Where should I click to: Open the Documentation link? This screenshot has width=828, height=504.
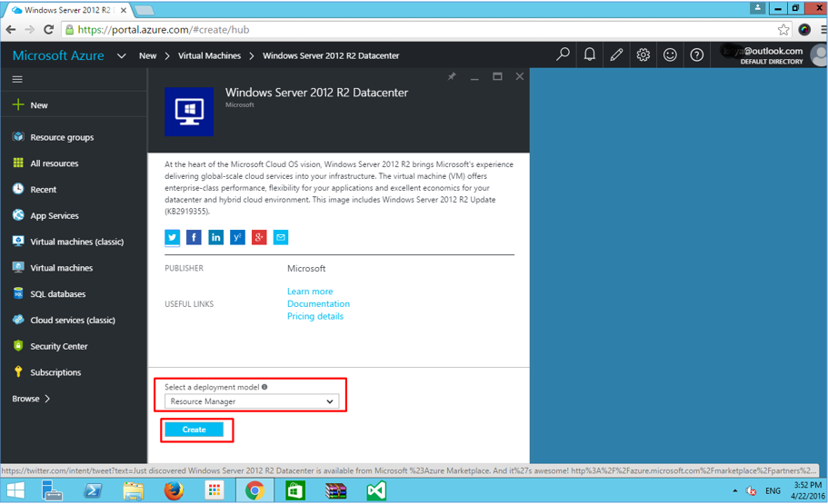318,304
